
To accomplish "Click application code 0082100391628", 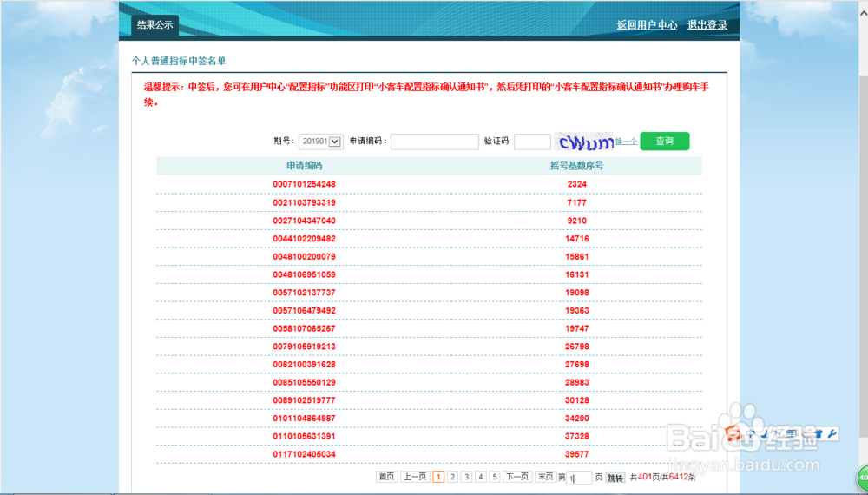I will pos(304,365).
